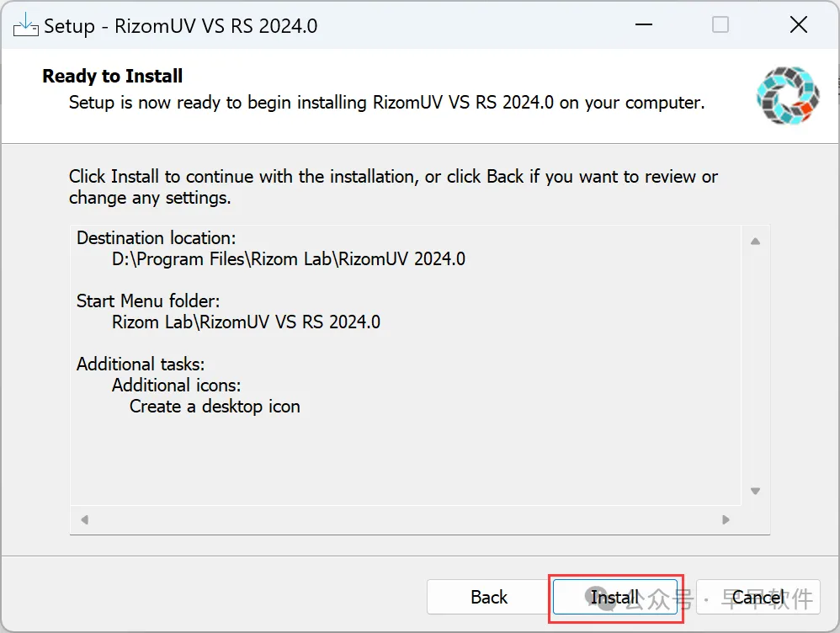Image resolution: width=840 pixels, height=633 pixels.
Task: Click the "Ready to Install" heading
Action: click(x=113, y=77)
